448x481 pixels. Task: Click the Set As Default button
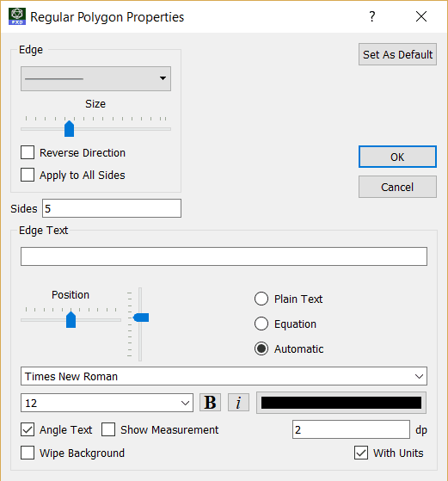[397, 54]
